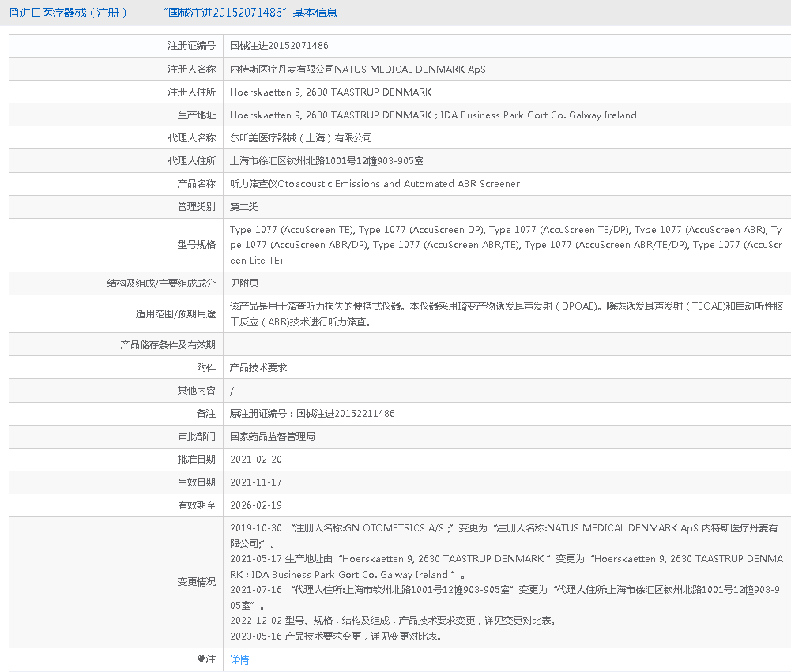Image resolution: width=791 pixels, height=672 pixels.
Task: Open the 详情 link at the bottom
Action: tap(239, 660)
